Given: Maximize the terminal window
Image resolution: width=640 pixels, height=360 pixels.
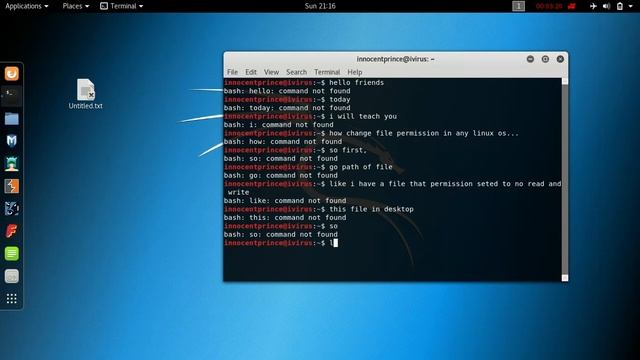Looking at the screenshot, I should click(x=545, y=59).
